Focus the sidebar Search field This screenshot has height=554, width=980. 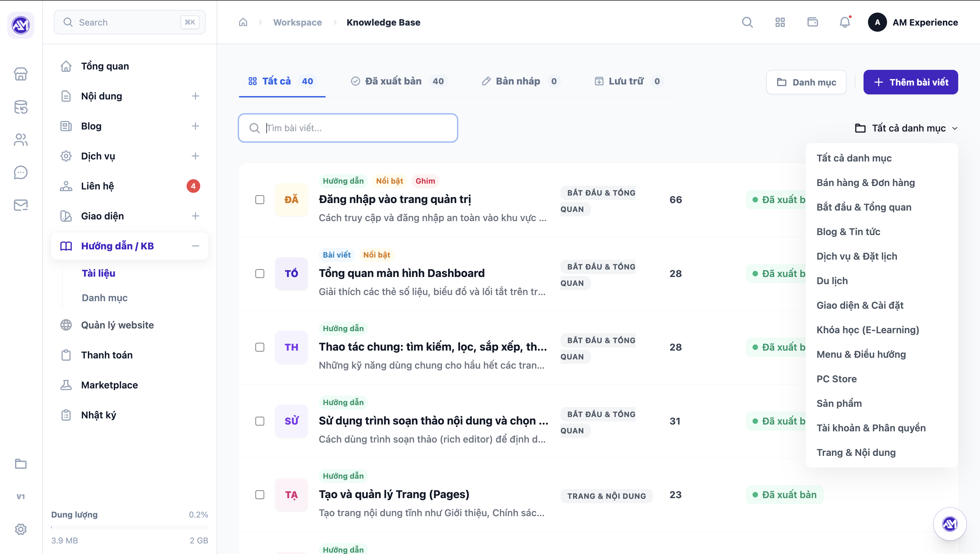click(130, 22)
